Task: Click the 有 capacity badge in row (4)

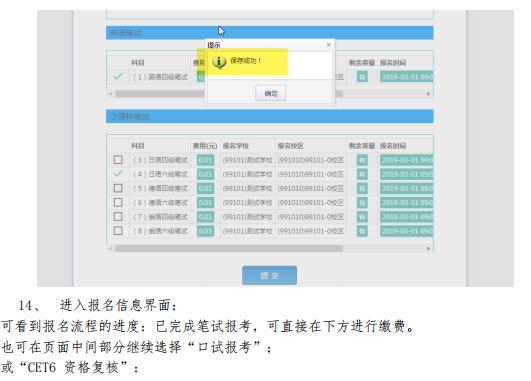Action: pos(362,174)
